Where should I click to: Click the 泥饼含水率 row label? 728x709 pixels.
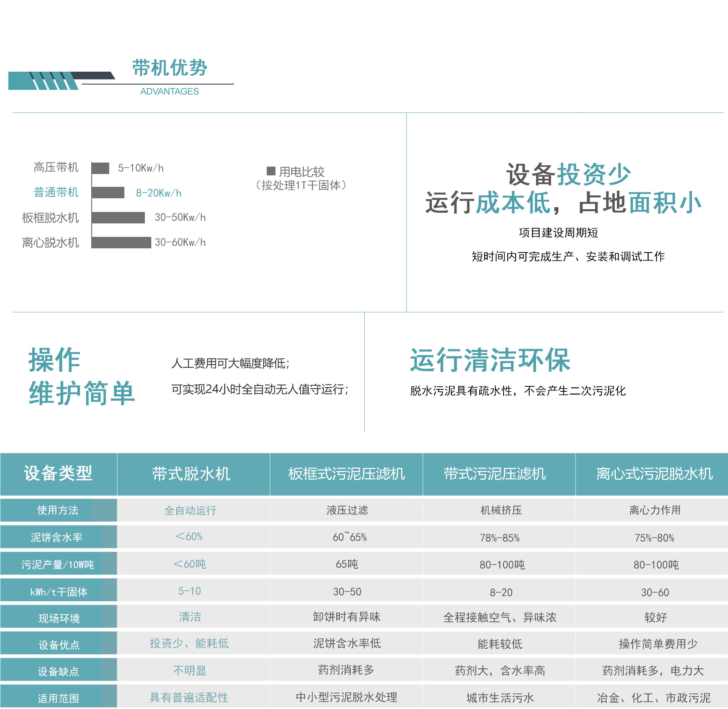[x=56, y=537]
